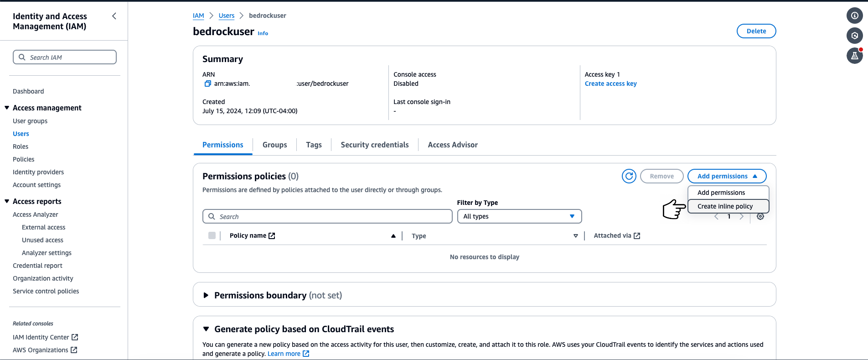
Task: Choose Add permissions from the dropdown menu
Action: pyautogui.click(x=728, y=193)
